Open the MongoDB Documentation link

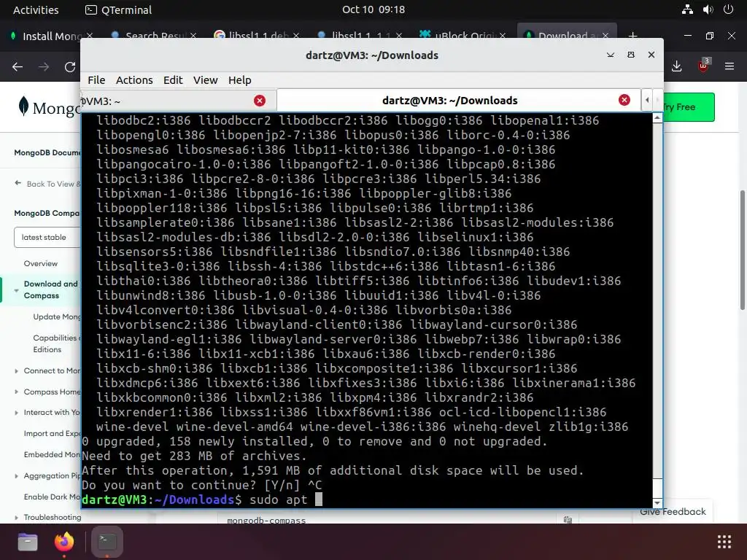tap(47, 152)
